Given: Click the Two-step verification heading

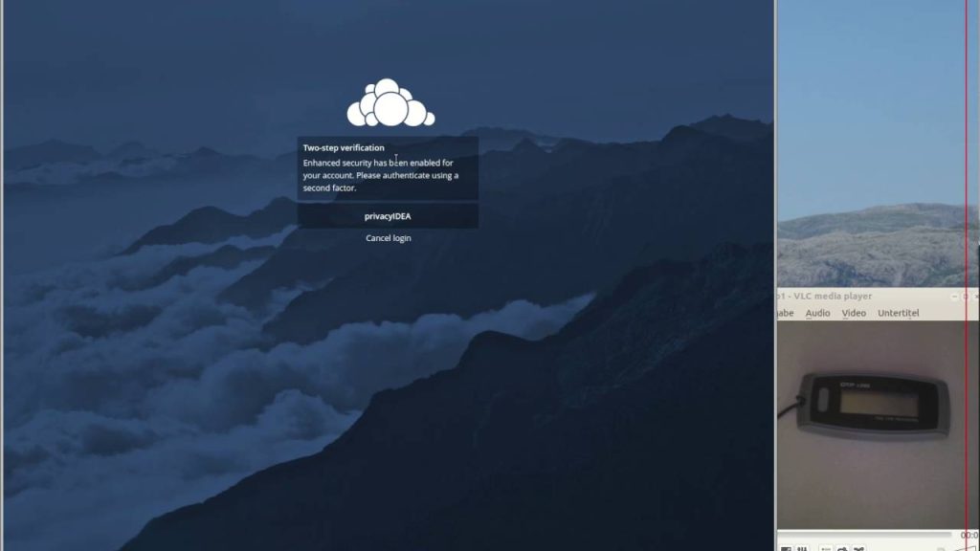Looking at the screenshot, I should (344, 148).
